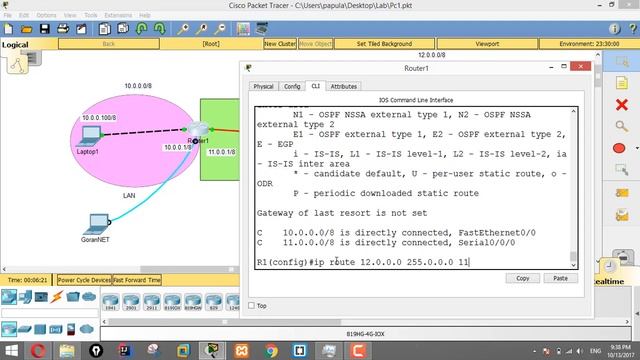Create a new Packet Tracer file
This screenshot has height=360, width=640.
[x=8, y=29]
